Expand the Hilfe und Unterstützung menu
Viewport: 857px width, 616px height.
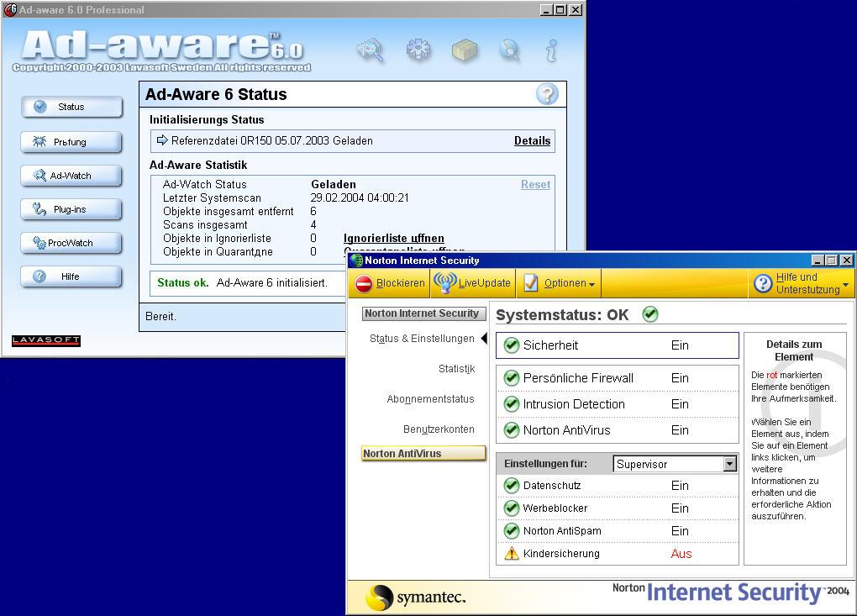tap(802, 283)
